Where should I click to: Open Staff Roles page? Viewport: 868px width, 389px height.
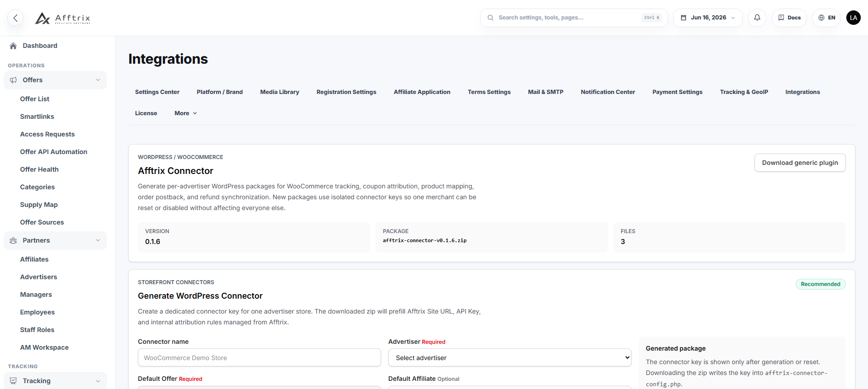pos(37,330)
